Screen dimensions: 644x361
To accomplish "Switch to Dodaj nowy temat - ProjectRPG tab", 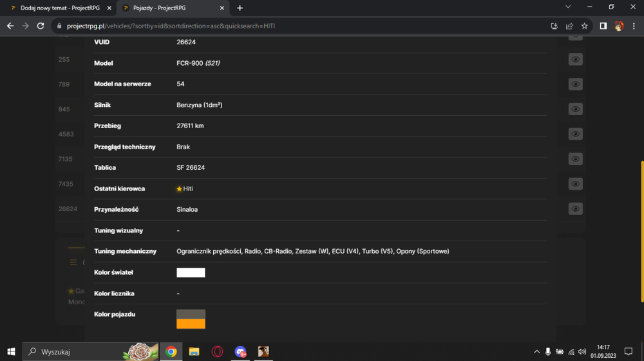I will (59, 8).
